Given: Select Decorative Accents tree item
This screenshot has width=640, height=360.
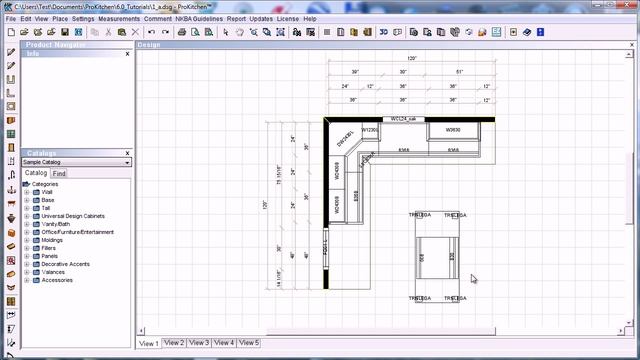Looking at the screenshot, I should point(65,264).
